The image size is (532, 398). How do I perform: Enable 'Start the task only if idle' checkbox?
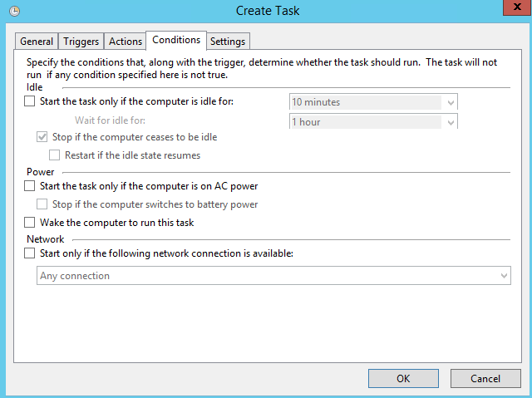pyautogui.click(x=31, y=102)
